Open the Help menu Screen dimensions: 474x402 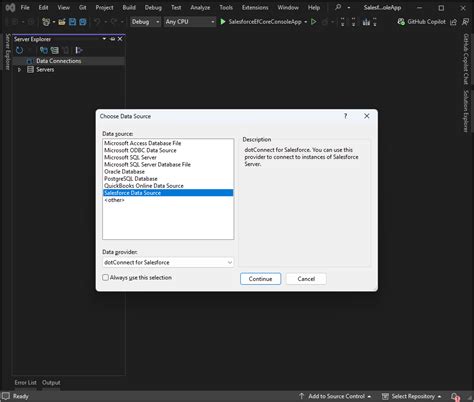(x=314, y=7)
